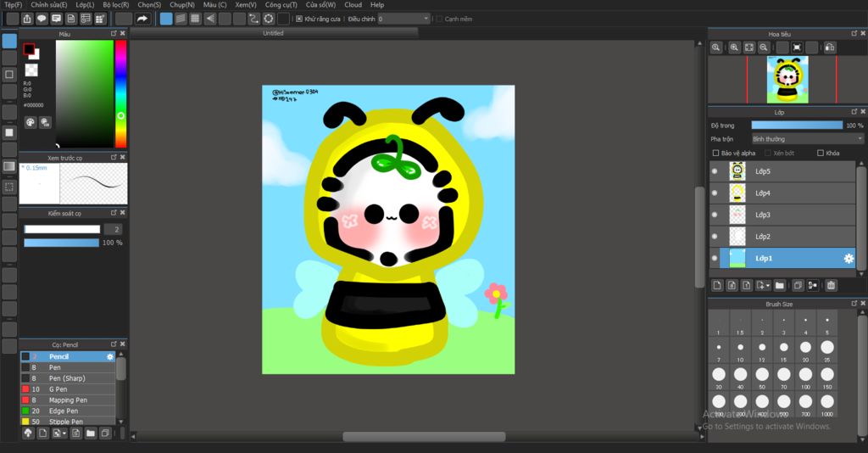Image resolution: width=868 pixels, height=453 pixels.
Task: Open the Pha trộn blending mode dropdown
Action: (x=807, y=139)
